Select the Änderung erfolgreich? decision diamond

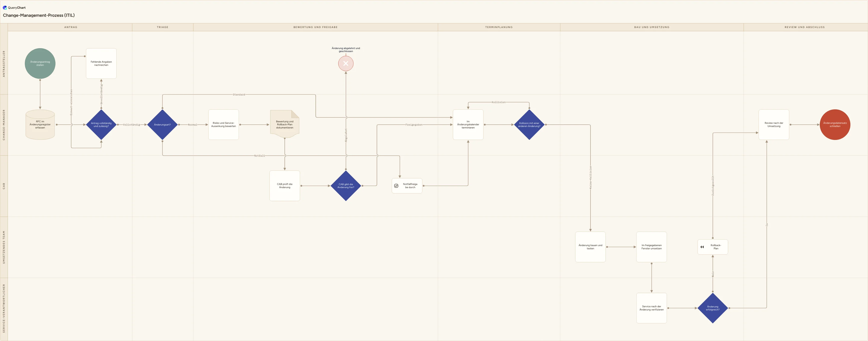pyautogui.click(x=713, y=308)
